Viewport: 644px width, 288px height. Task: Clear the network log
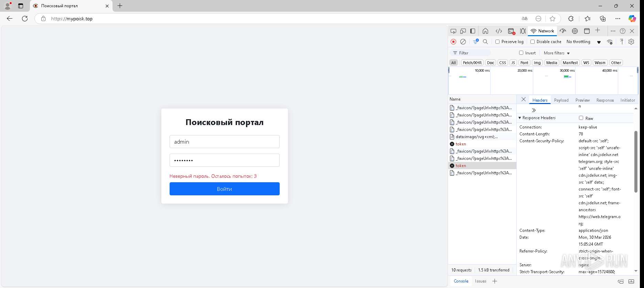pos(463,42)
